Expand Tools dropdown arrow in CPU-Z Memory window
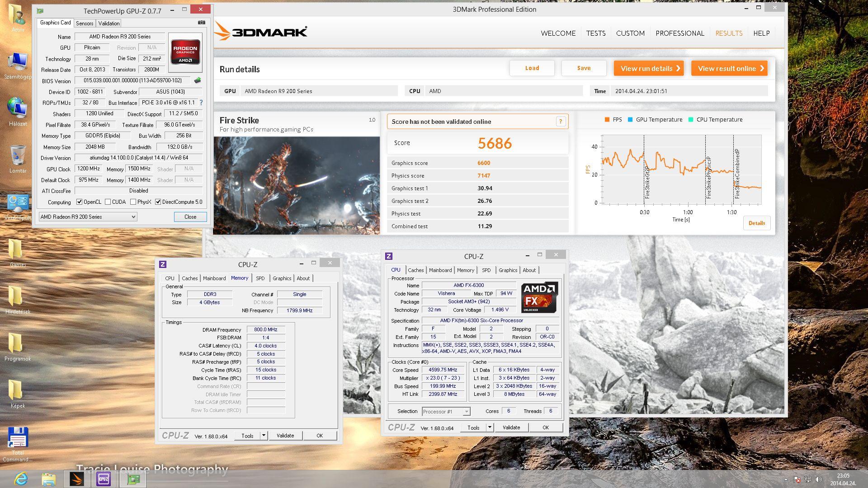868x488 pixels. [x=264, y=436]
